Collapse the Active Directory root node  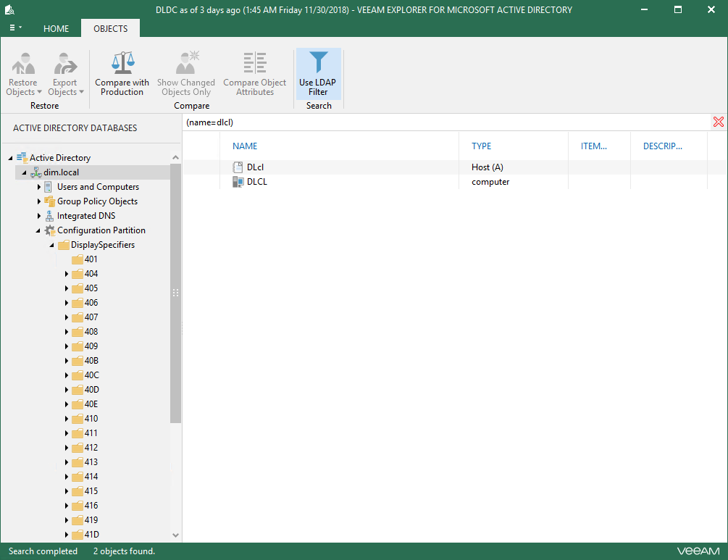[x=10, y=159]
